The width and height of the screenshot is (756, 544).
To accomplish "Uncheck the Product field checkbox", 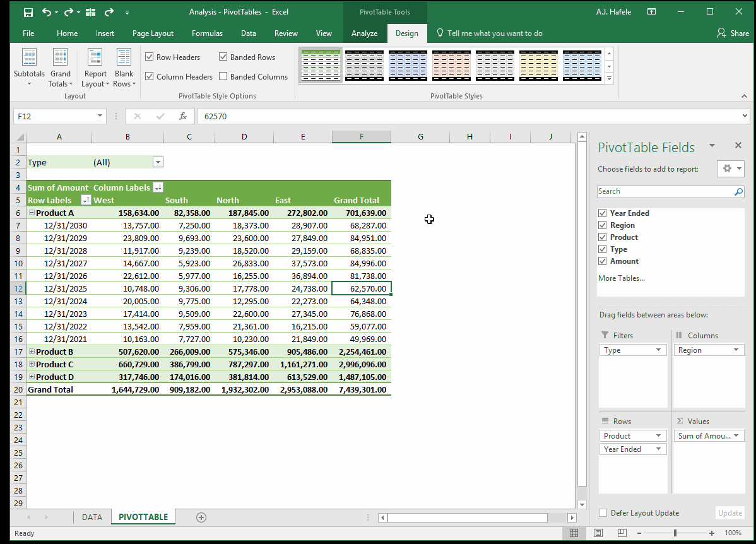I will pos(602,237).
